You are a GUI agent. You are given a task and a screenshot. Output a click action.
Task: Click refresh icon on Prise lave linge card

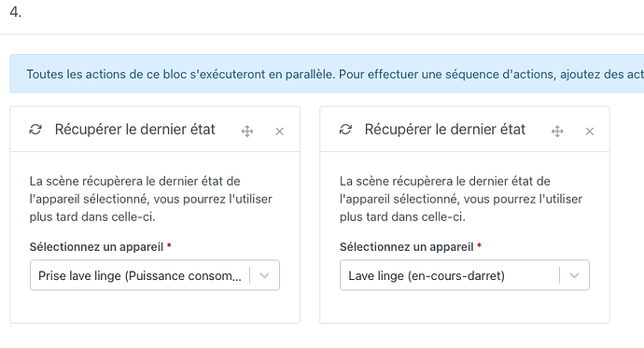point(35,130)
